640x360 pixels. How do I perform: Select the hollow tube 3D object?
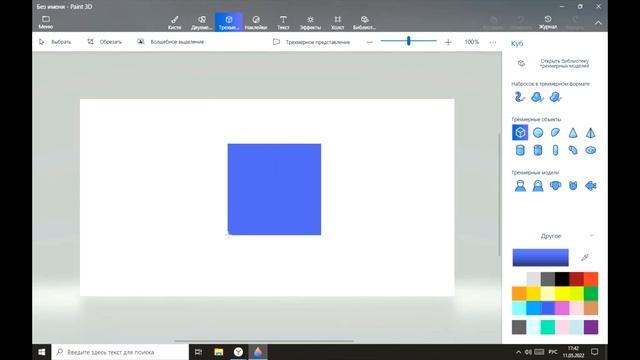pos(538,150)
